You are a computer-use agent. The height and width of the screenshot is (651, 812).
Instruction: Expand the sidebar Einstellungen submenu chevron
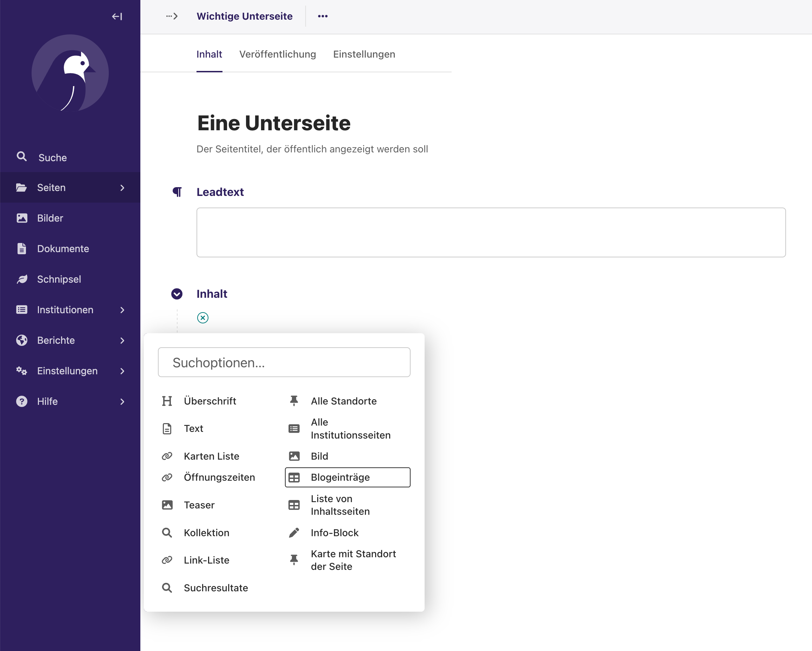122,370
